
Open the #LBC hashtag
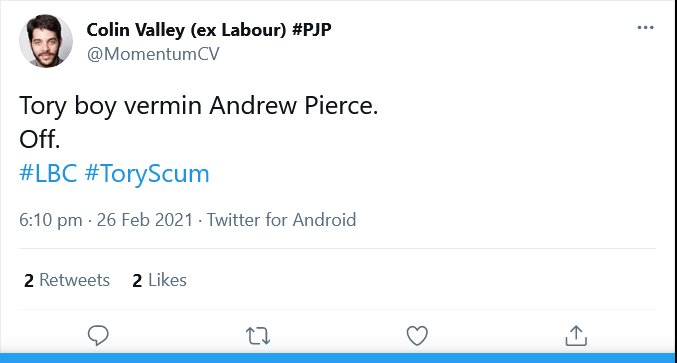pos(48,174)
